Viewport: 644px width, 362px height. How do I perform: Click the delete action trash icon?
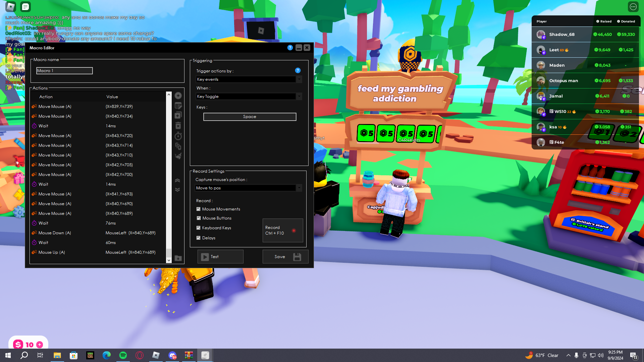[x=178, y=126]
